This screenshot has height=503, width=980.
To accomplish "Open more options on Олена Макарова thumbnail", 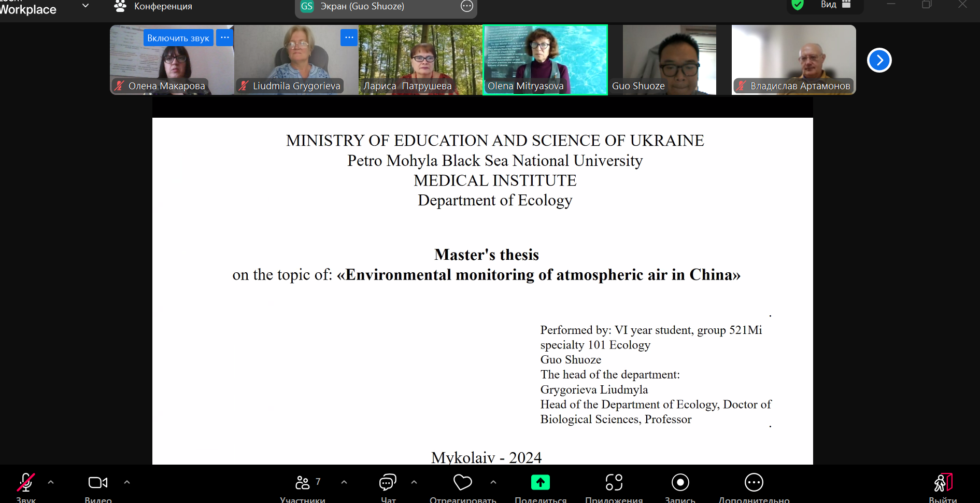I will pyautogui.click(x=224, y=38).
